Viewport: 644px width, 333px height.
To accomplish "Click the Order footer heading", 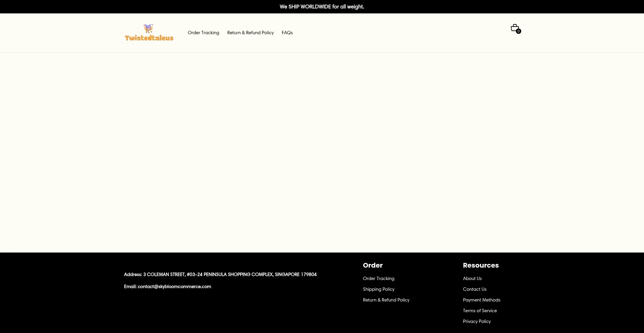I will [x=373, y=265].
